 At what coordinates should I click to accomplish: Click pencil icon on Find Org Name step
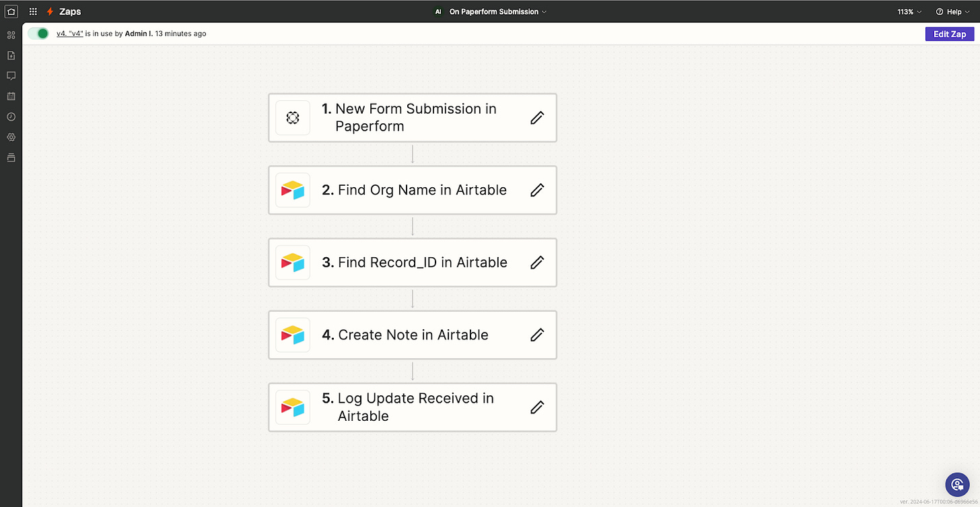point(537,190)
